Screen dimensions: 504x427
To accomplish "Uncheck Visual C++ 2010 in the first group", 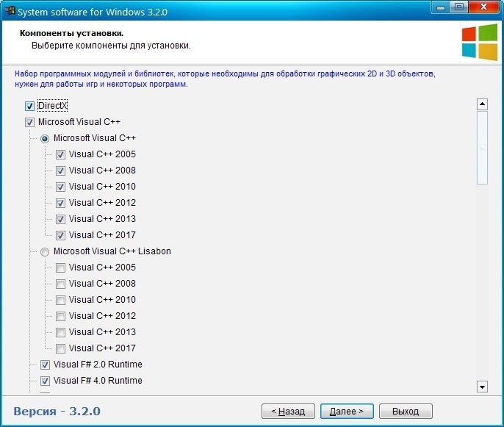I will (x=60, y=187).
